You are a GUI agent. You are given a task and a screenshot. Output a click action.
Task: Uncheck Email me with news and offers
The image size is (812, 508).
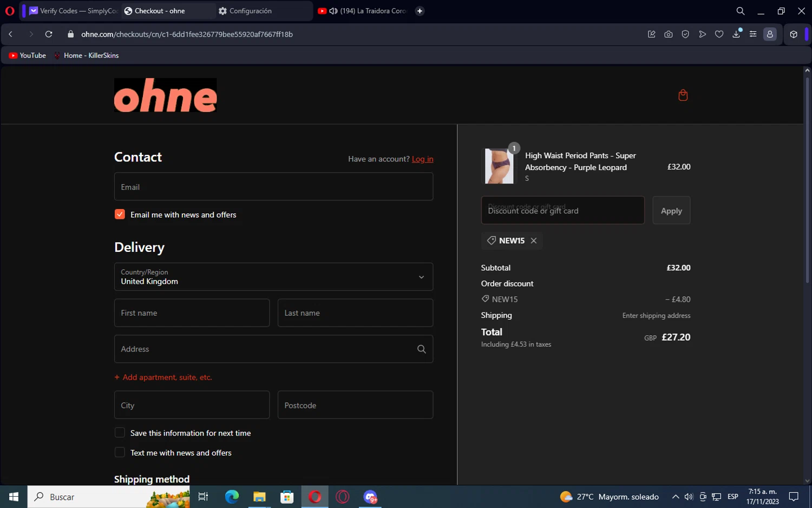click(120, 214)
